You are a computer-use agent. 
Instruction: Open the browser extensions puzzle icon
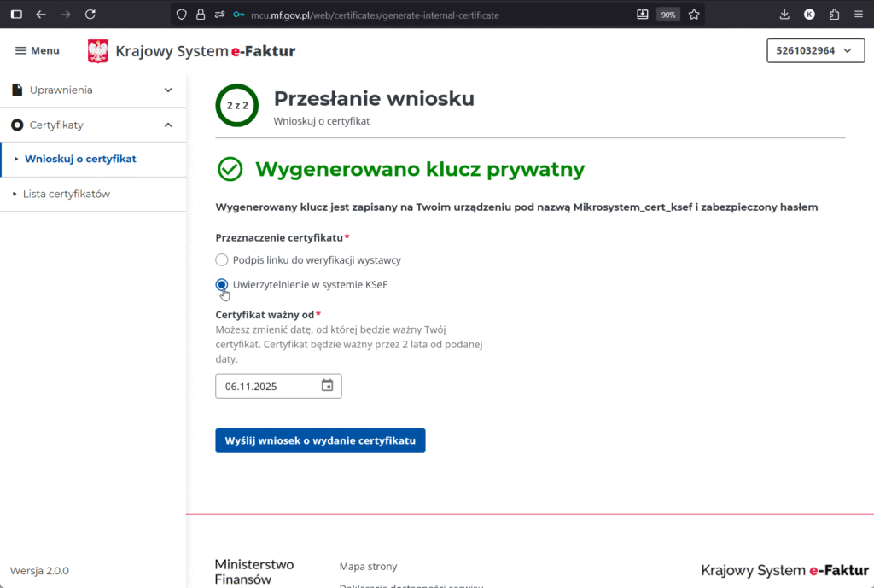tap(834, 15)
